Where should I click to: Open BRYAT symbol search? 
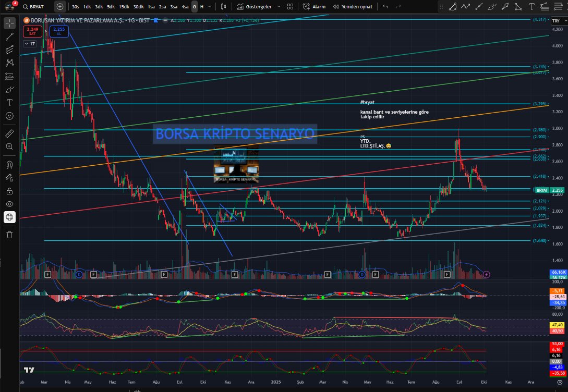tap(33, 6)
